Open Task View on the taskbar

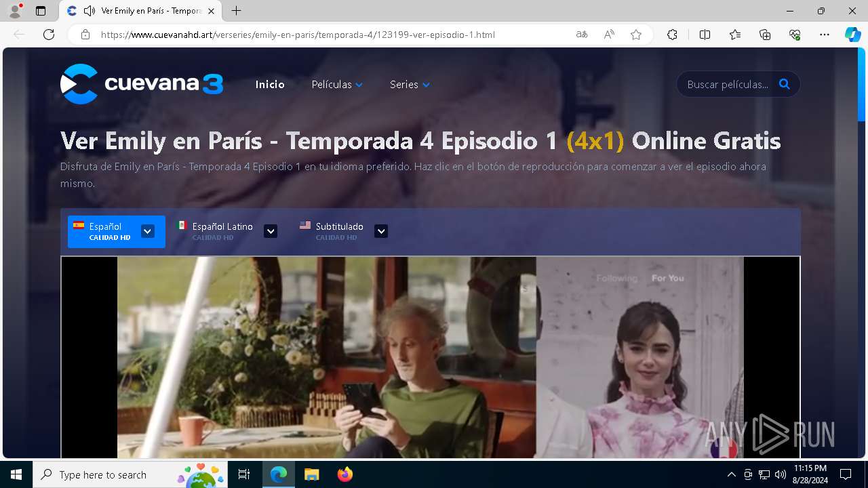245,474
